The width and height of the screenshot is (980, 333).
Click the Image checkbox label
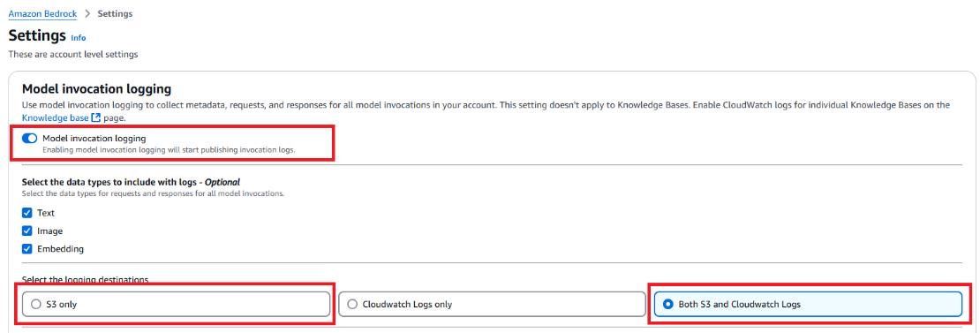point(50,231)
